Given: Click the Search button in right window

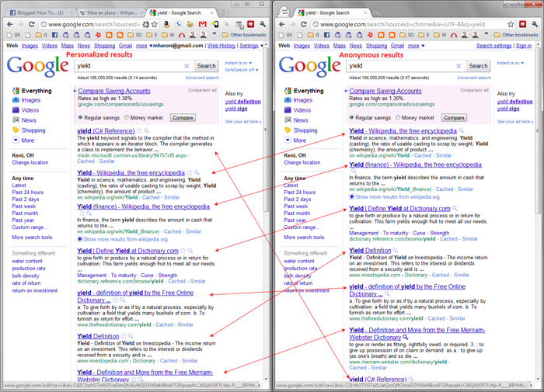Looking at the screenshot, I should (479, 66).
